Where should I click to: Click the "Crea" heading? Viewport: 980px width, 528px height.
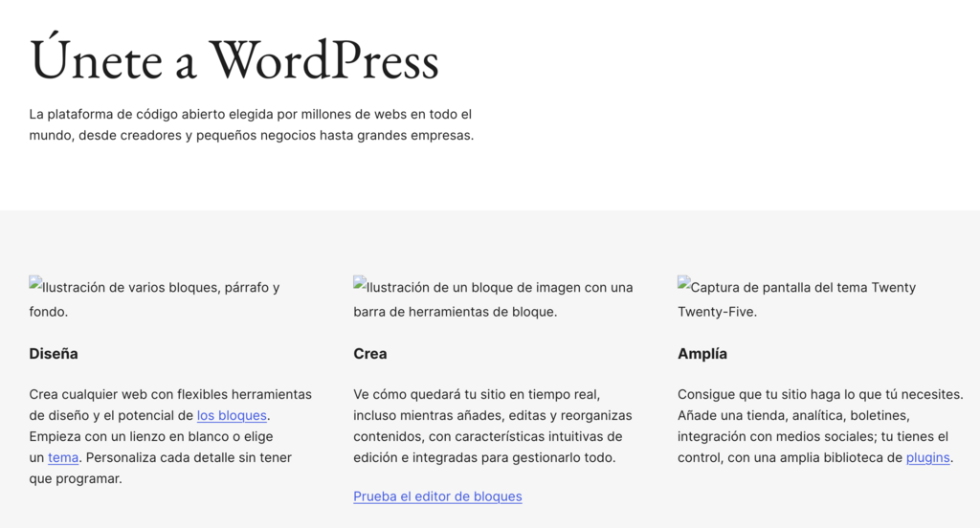click(x=370, y=354)
